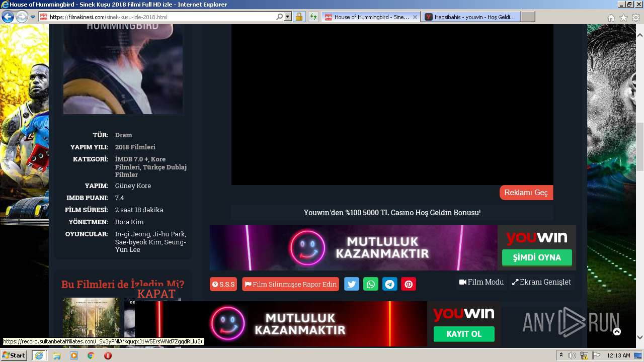
Task: Click the ŞİMDİ OYNA button on banner
Action: point(537,257)
